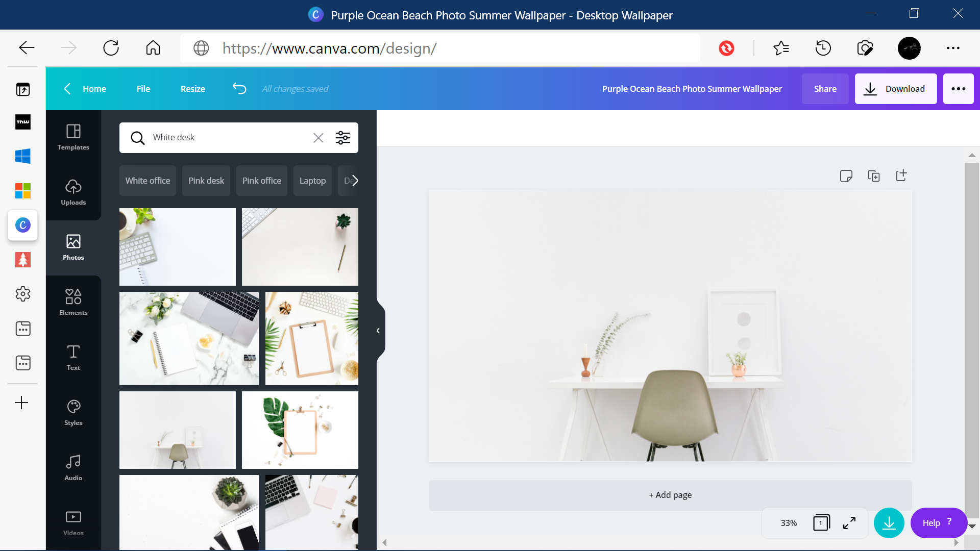Select the White office tag filter
This screenshot has height=551, width=980.
(148, 180)
